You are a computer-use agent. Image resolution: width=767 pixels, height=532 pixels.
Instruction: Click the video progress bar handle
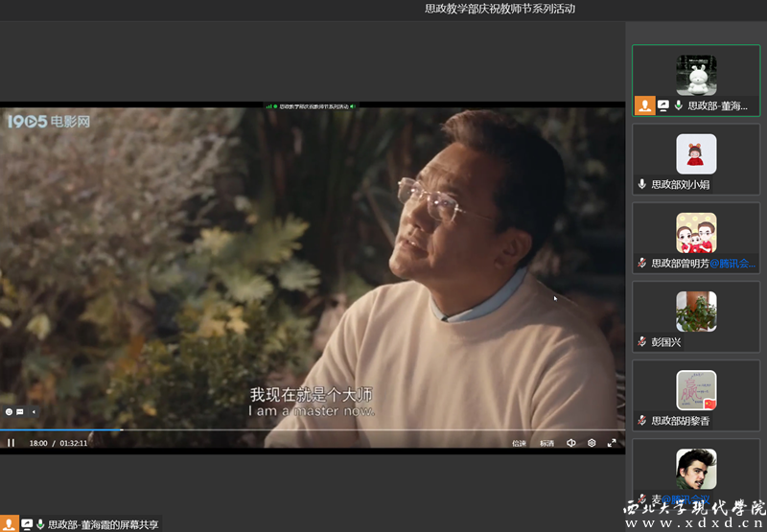[122, 429]
